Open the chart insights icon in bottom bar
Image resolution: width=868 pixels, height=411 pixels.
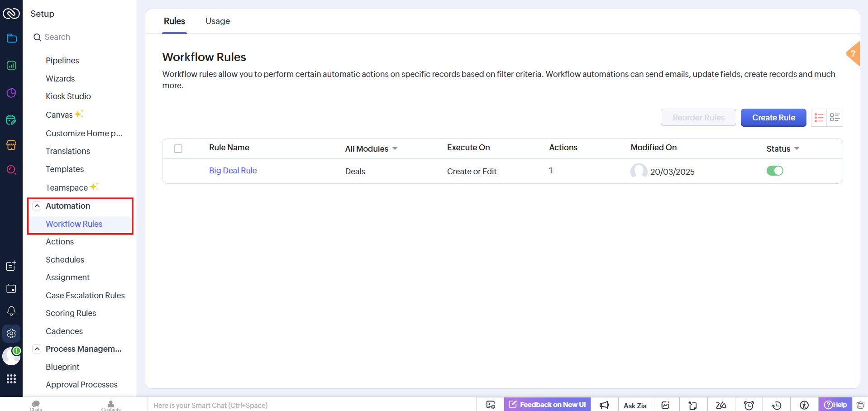point(665,405)
